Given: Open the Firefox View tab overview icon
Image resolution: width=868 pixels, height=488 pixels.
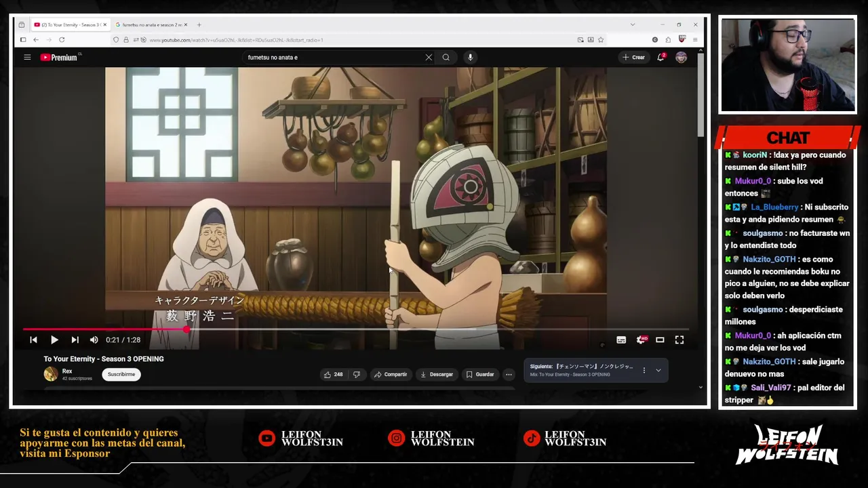Looking at the screenshot, I should coord(22,24).
